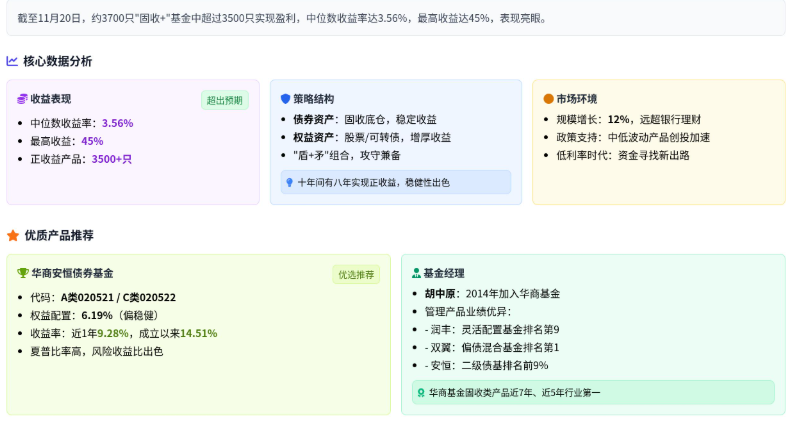Click the orange circle icon by 市场环境
This screenshot has width=794, height=423.
[x=548, y=99]
